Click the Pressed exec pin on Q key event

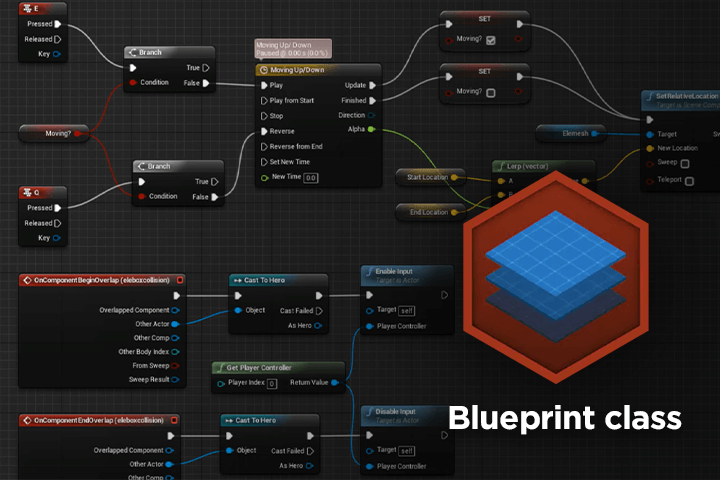click(58, 208)
